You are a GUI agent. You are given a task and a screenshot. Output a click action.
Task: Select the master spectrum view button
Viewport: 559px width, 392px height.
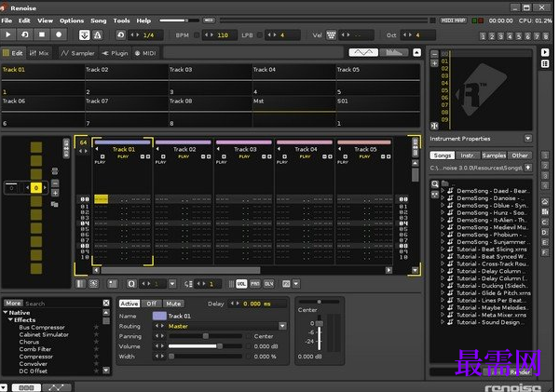coord(394,53)
